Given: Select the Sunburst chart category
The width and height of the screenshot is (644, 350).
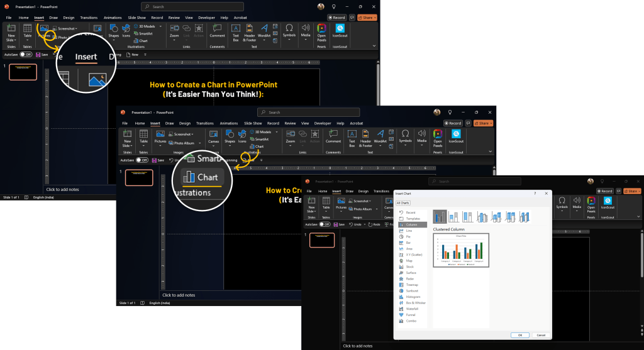Looking at the screenshot, I should [412, 291].
